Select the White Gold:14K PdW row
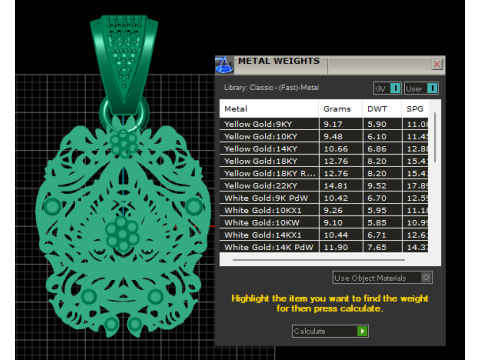The width and height of the screenshot is (480, 360). click(324, 247)
